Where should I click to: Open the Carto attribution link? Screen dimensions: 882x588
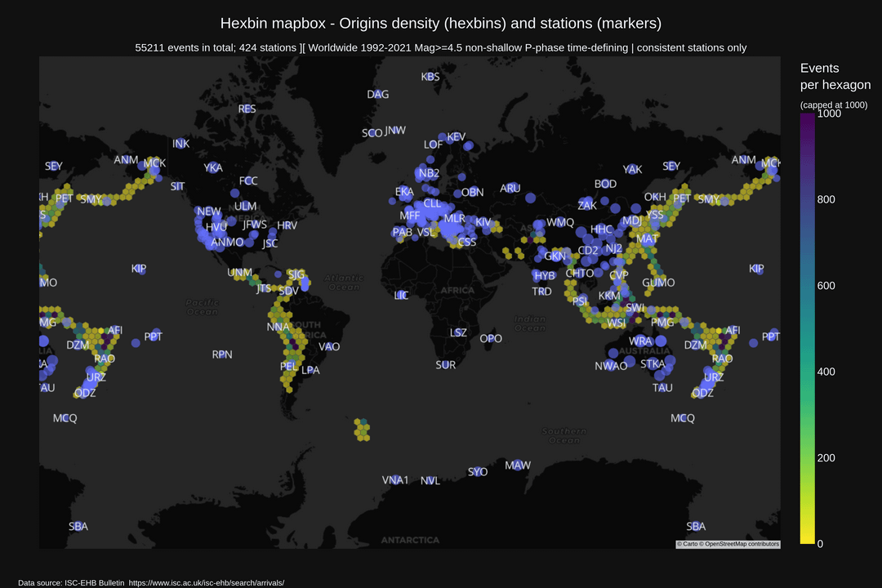pyautogui.click(x=688, y=544)
